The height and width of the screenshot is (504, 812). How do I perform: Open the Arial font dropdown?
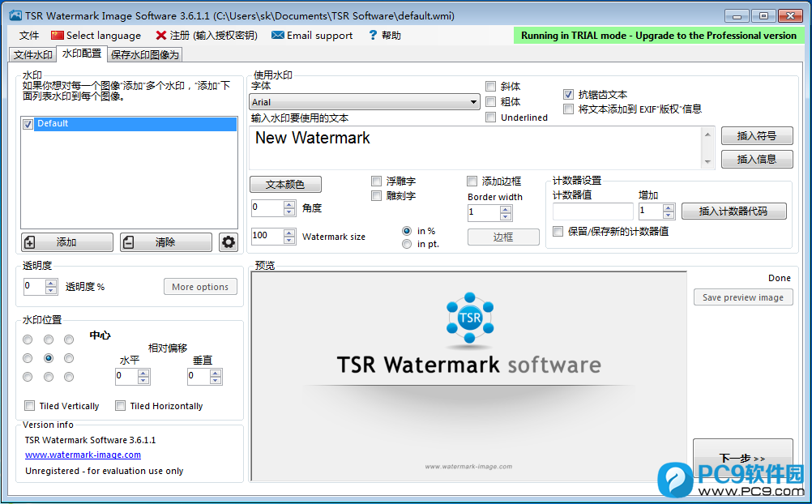coord(365,102)
